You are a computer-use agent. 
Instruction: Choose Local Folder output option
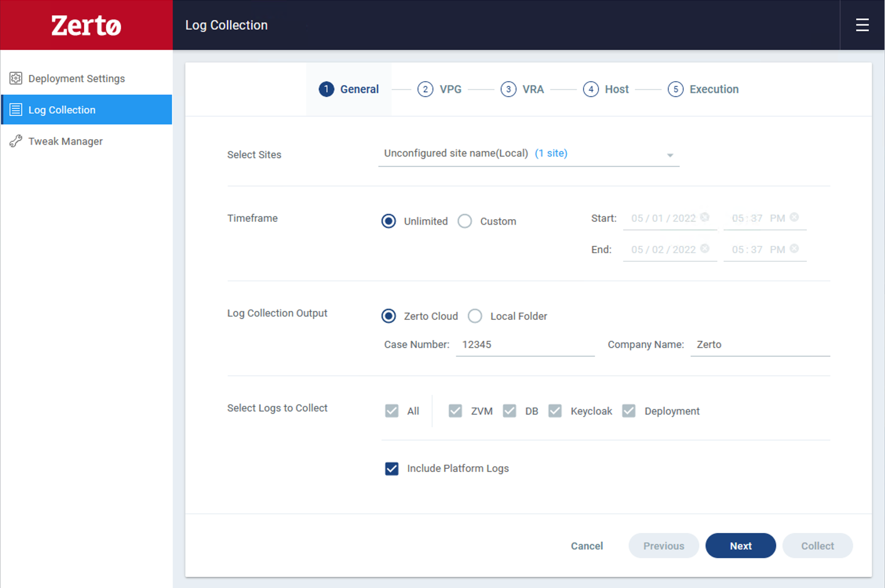tap(475, 316)
